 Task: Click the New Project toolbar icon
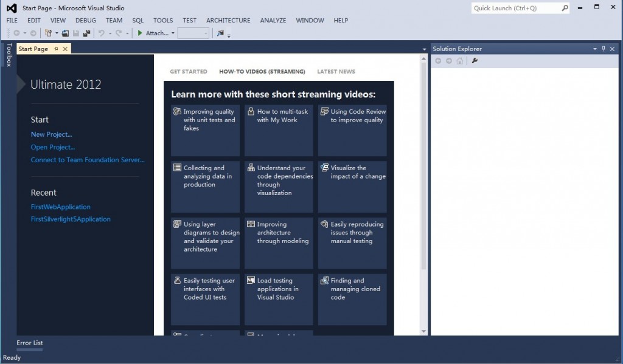pyautogui.click(x=48, y=33)
